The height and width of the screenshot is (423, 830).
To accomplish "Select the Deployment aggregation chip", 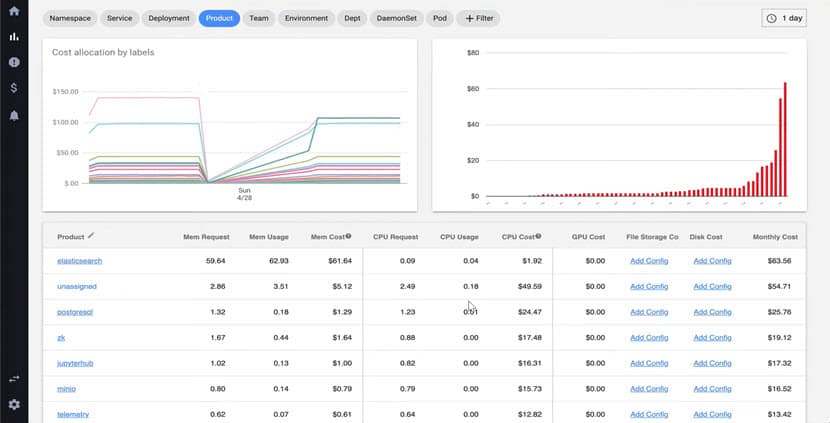I will [169, 18].
